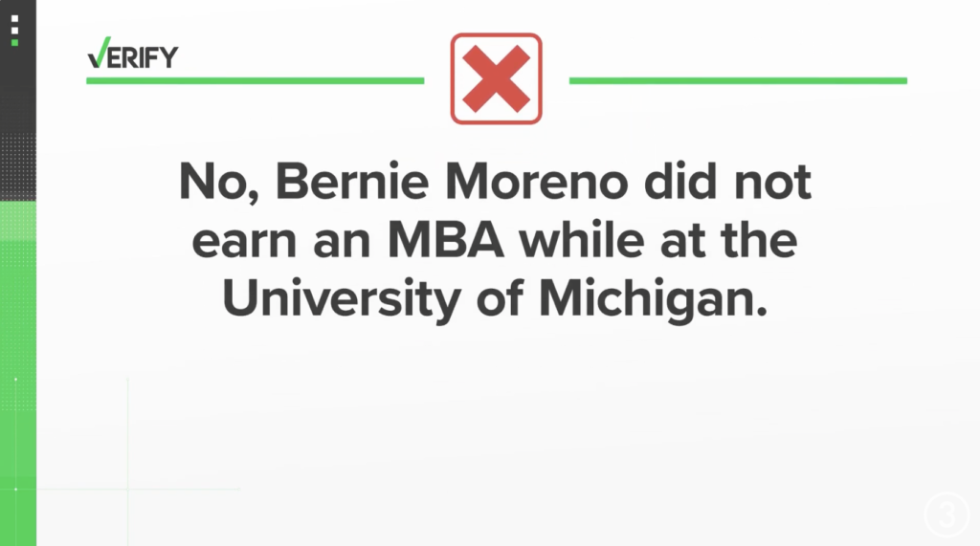This screenshot has height=546, width=980.
Task: Click the VERIFY logo
Action: pos(132,54)
